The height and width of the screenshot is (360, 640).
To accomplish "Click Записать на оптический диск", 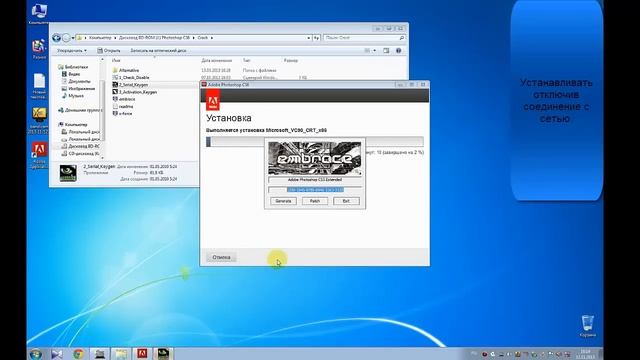I will click(158, 51).
